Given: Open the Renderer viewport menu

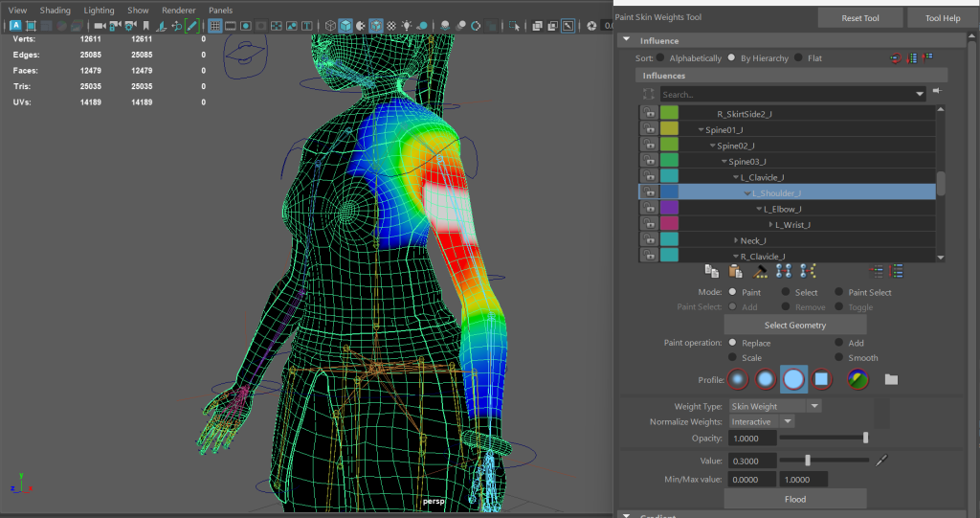Looking at the screenshot, I should [x=178, y=11].
